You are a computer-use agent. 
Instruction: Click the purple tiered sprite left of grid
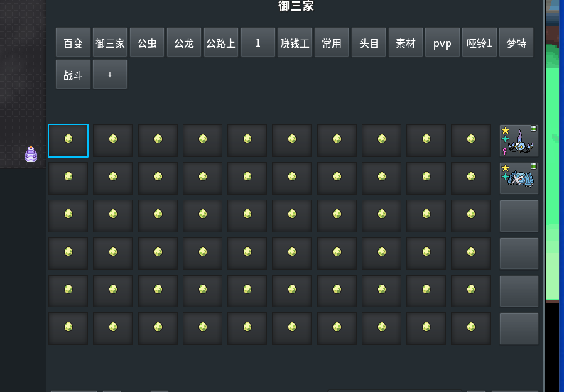tap(31, 154)
